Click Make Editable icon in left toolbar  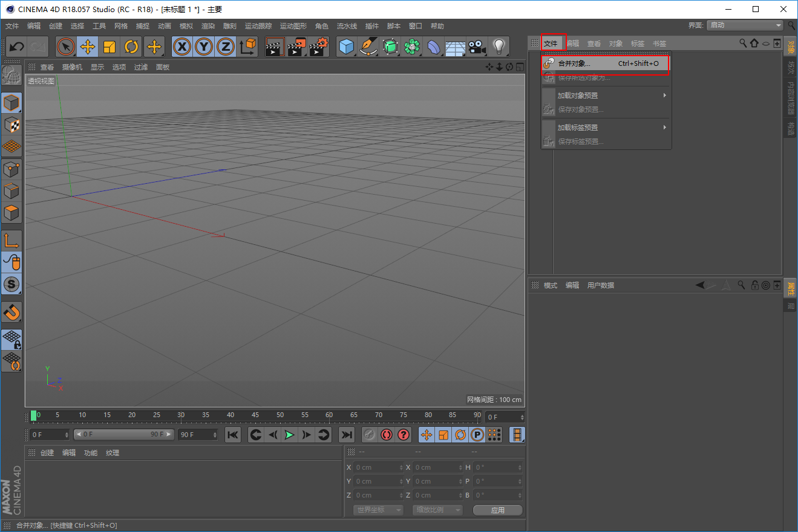[11, 76]
